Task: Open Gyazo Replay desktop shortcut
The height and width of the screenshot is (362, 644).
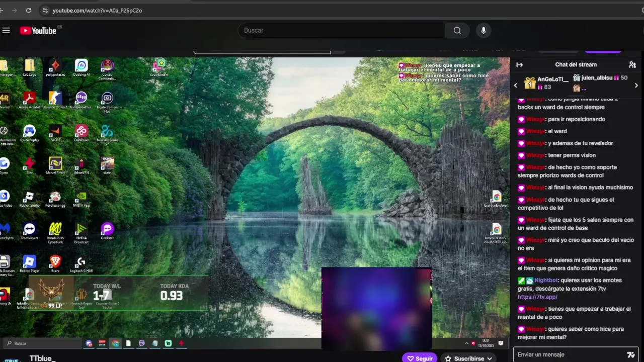Action: tap(30, 134)
